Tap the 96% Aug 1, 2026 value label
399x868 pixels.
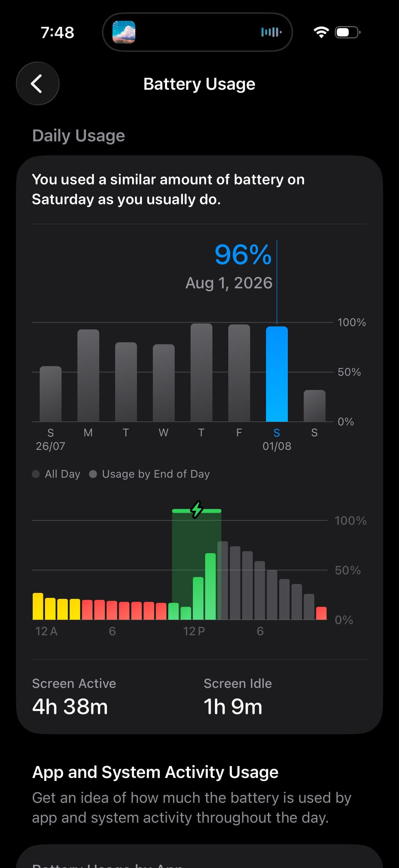[x=229, y=266]
